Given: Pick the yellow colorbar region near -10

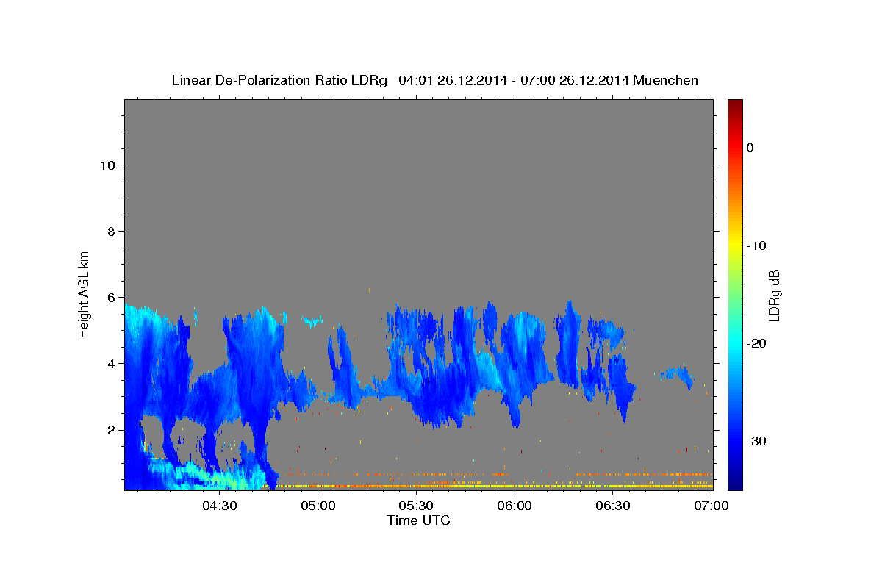Looking at the screenshot, I should 734,245.
